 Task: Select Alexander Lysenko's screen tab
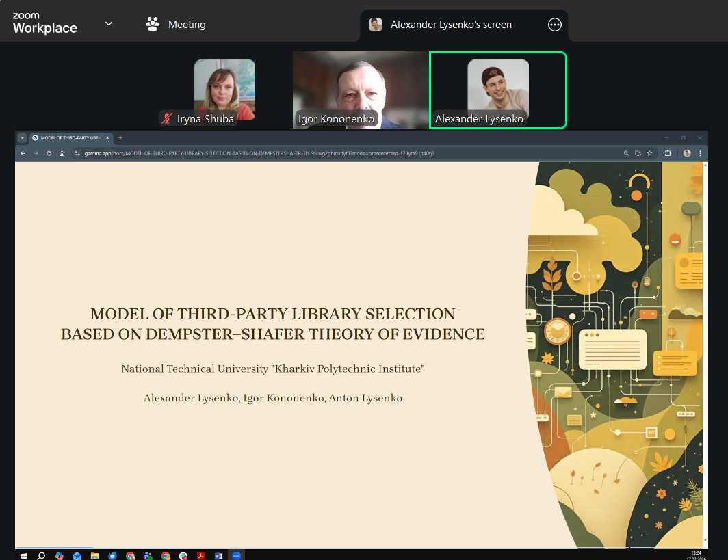[x=450, y=25]
